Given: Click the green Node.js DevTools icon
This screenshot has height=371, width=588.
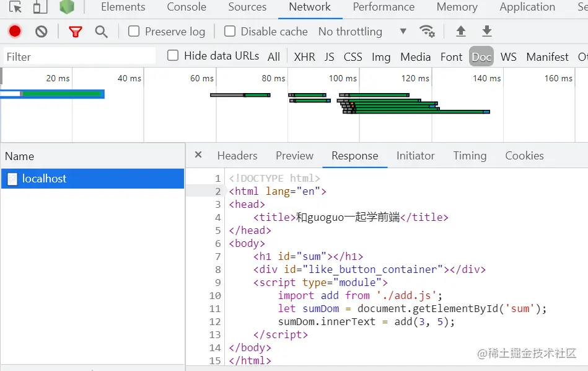Looking at the screenshot, I should coord(67,6).
